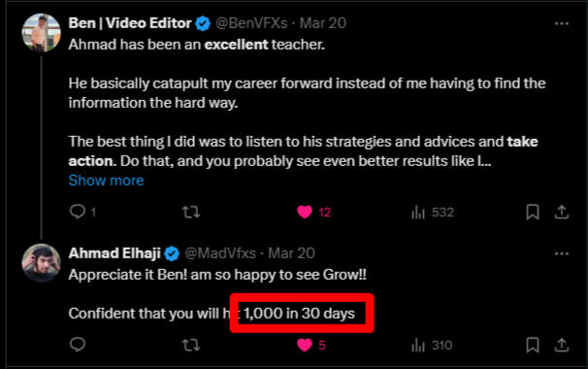Screen dimensions: 588x369
Task: View analytics for Ben's tweet showing 532
Action: click(x=433, y=213)
